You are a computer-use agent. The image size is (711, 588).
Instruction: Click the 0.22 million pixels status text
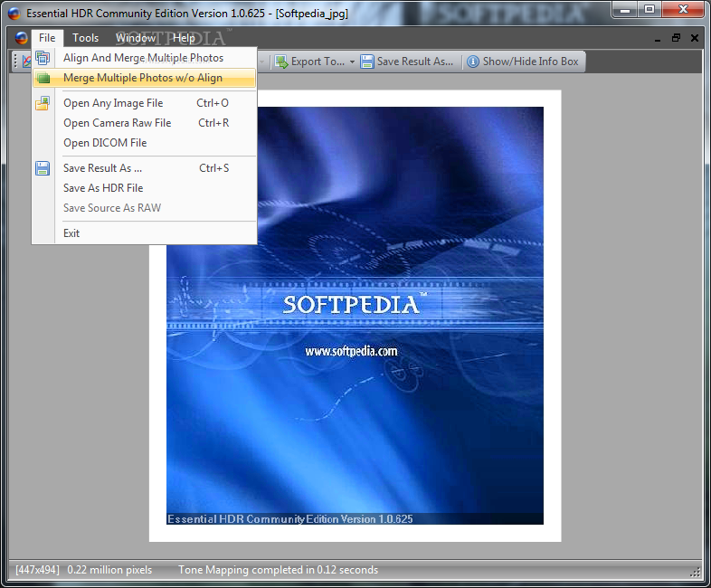point(109,570)
